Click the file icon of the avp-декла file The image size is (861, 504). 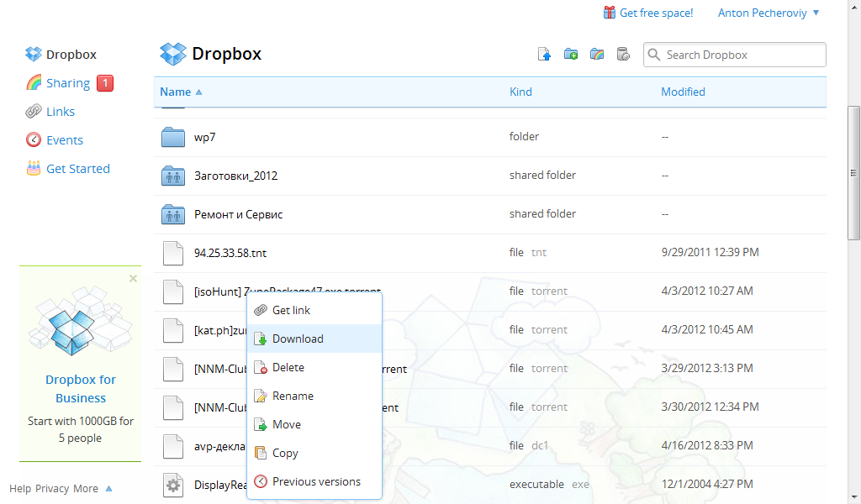(x=173, y=446)
